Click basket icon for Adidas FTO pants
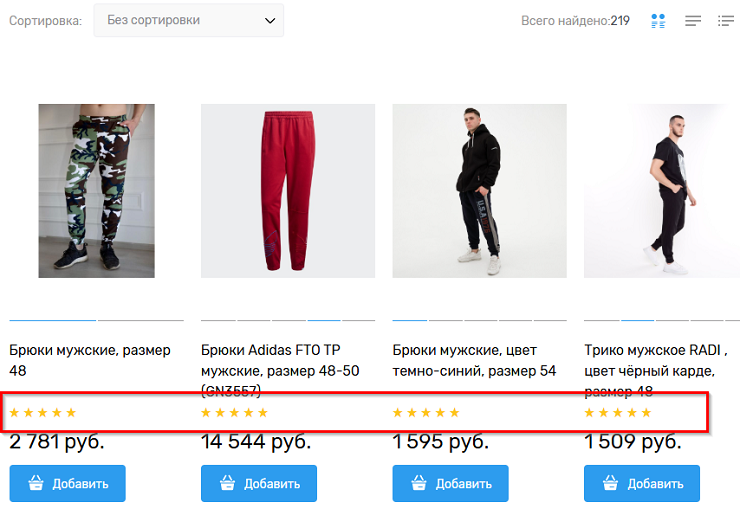Viewport: 740px width, 509px height. click(228, 484)
